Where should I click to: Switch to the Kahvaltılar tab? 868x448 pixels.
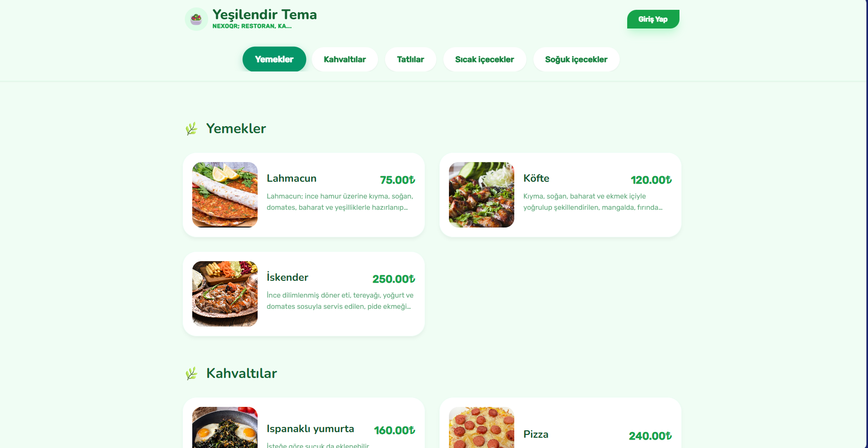(x=345, y=59)
